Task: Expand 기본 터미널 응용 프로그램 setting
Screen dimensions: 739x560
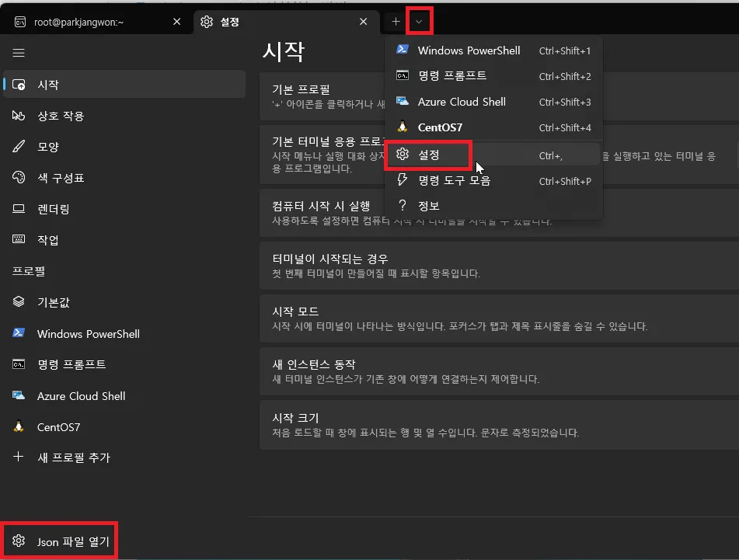Action: tap(499, 155)
